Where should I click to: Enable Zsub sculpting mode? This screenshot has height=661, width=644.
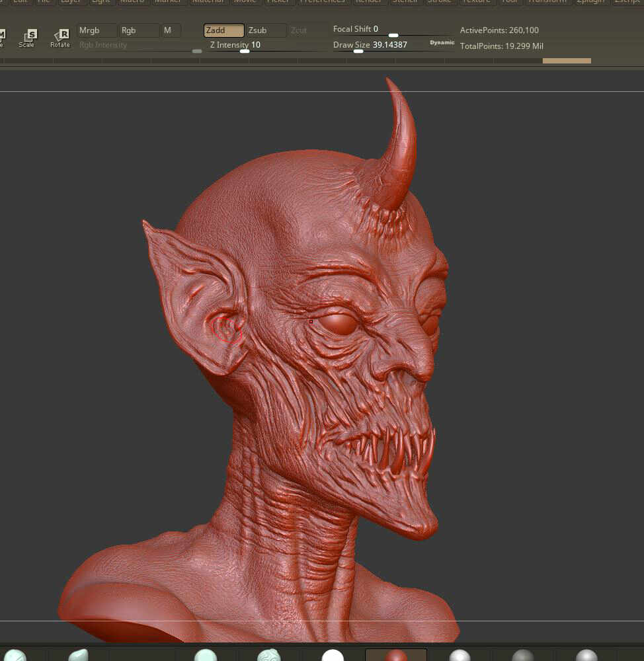point(264,30)
